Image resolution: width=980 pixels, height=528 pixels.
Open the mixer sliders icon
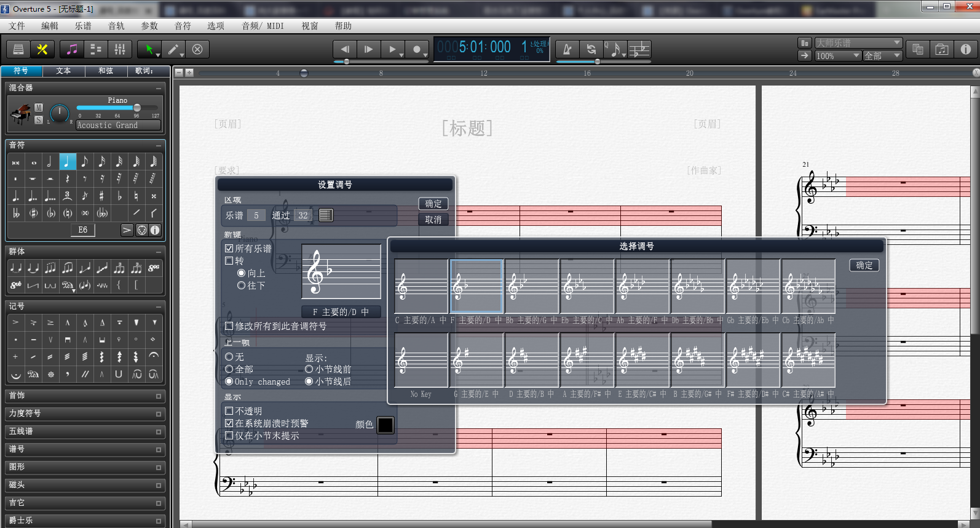click(x=120, y=49)
